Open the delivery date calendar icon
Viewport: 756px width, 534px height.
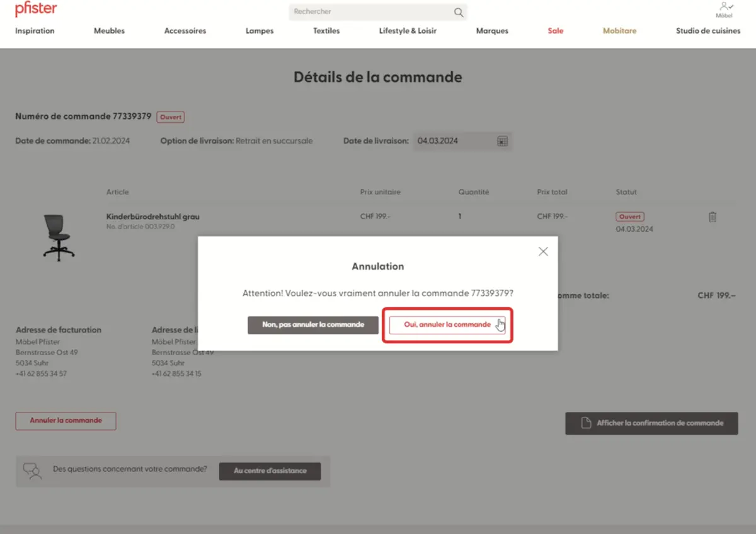[502, 141]
